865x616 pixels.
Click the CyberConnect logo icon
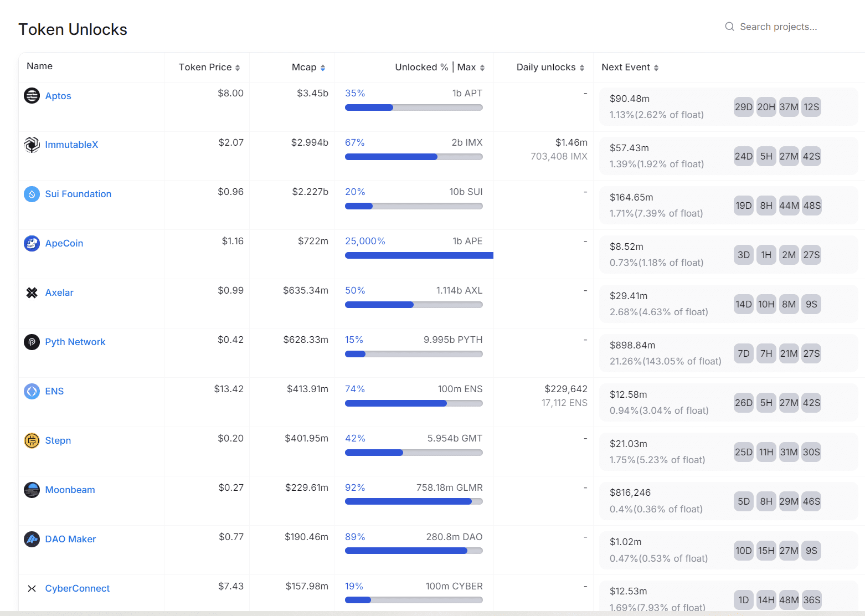click(x=32, y=588)
